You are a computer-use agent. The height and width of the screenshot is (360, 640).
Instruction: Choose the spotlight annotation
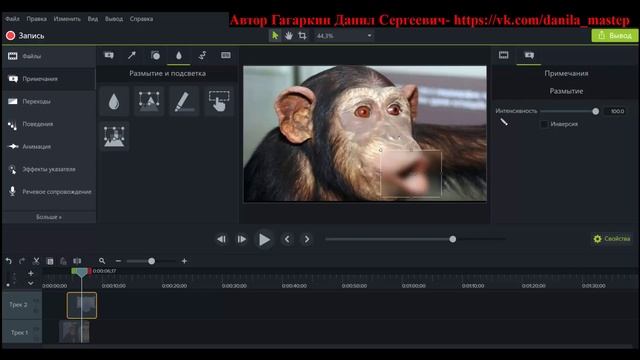(149, 101)
